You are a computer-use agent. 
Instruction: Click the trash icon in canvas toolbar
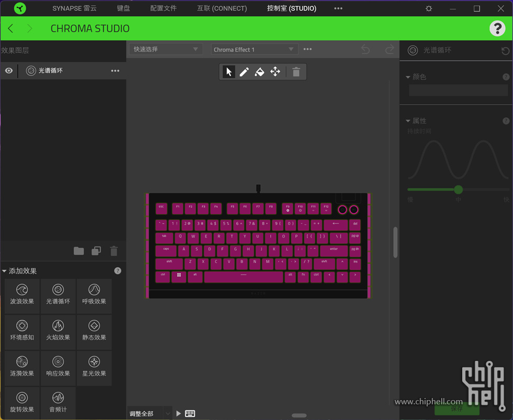click(296, 72)
